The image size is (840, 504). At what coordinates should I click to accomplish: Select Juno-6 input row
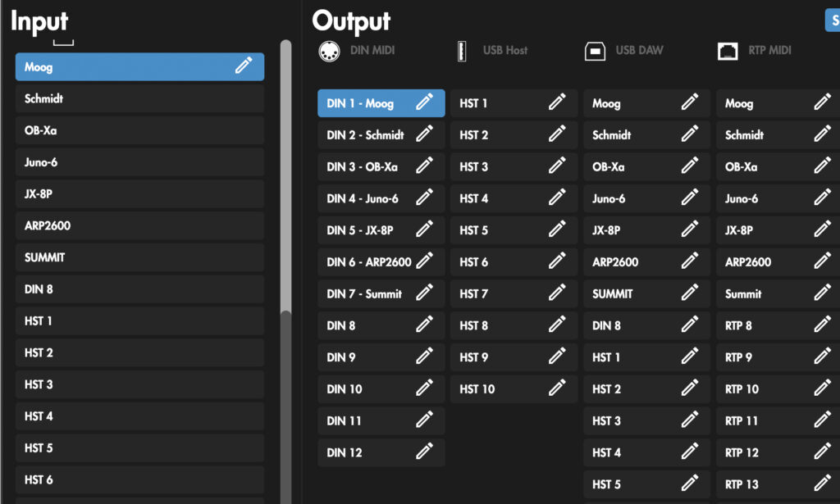[x=139, y=162]
